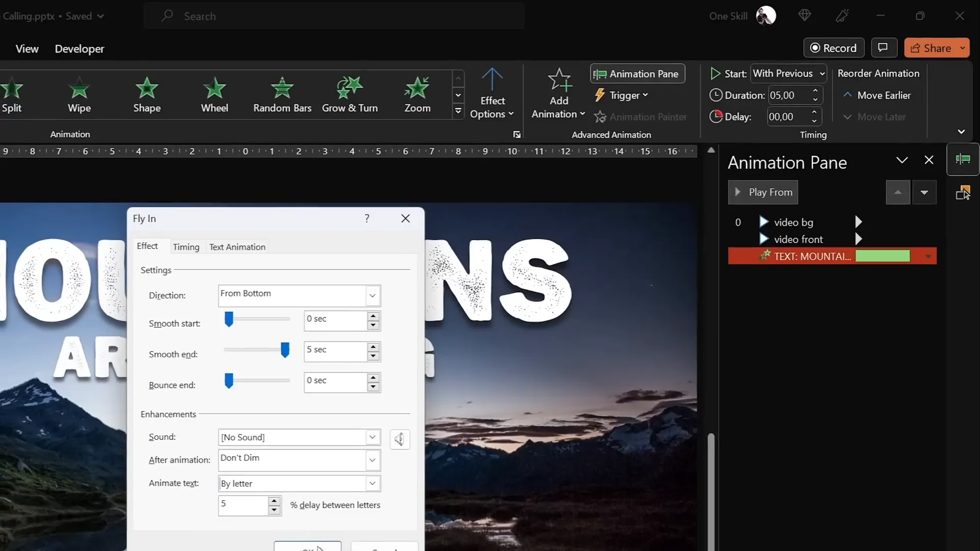Screen dimensions: 980x551
Task: Apply the Split animation effect
Action: [x=11, y=95]
